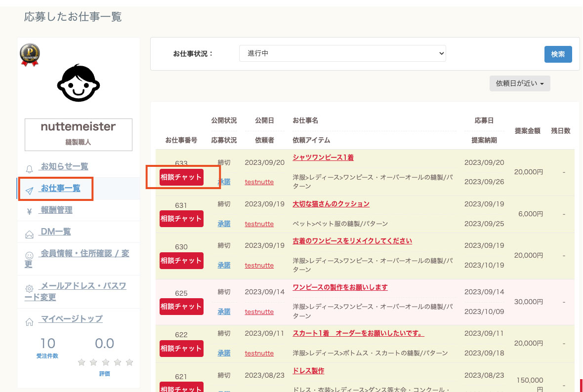Click 承諾 link in job 622 row
This screenshot has width=583, height=392.
pyautogui.click(x=224, y=353)
